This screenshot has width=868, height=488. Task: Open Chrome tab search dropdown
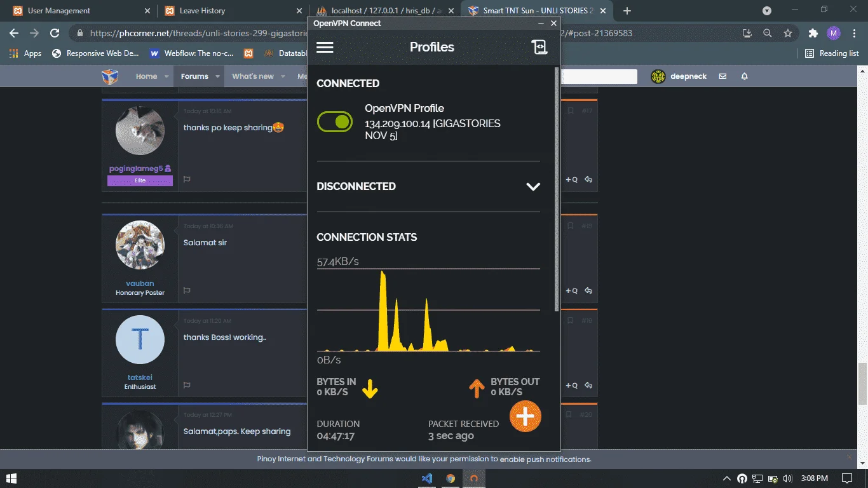click(x=767, y=11)
